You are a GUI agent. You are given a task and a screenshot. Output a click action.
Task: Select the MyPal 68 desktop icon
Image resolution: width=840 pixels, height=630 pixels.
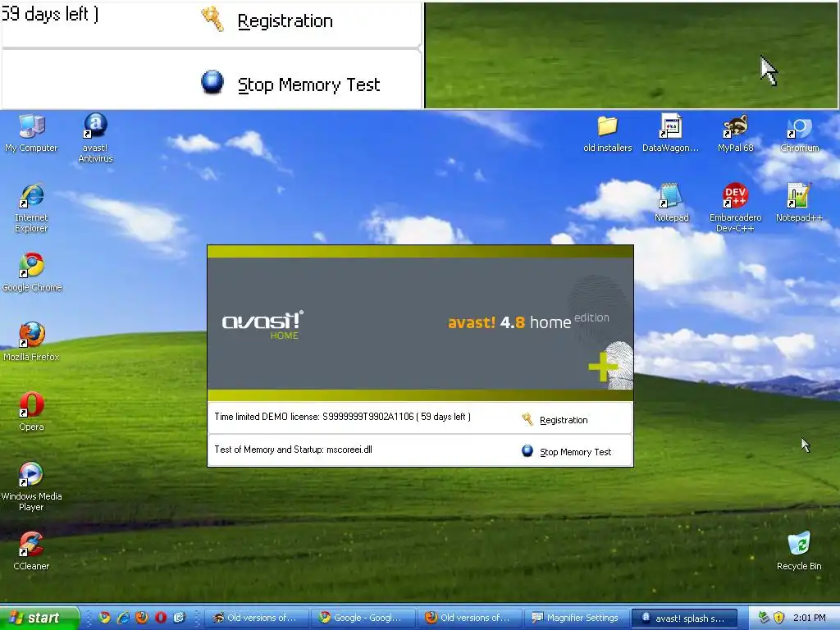(736, 134)
